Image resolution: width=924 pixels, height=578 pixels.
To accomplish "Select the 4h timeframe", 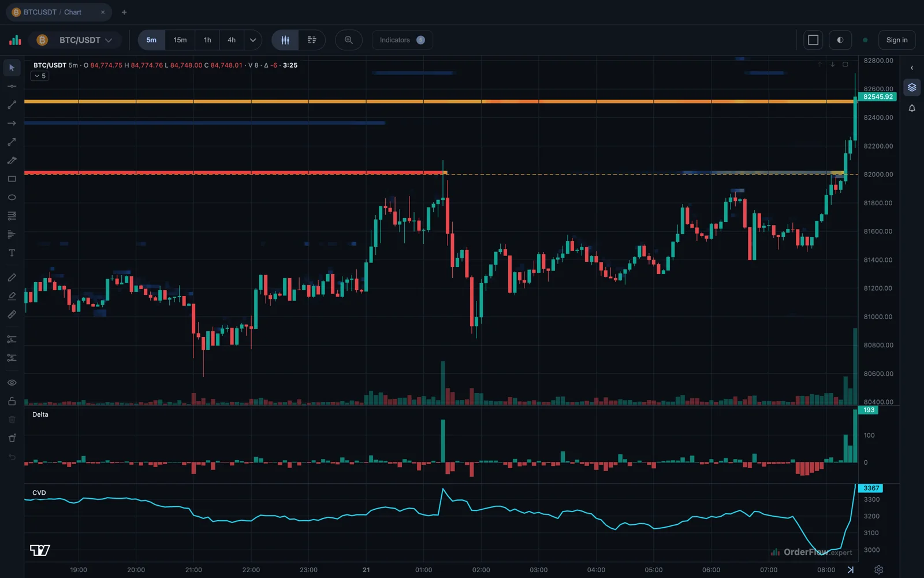I will [232, 40].
